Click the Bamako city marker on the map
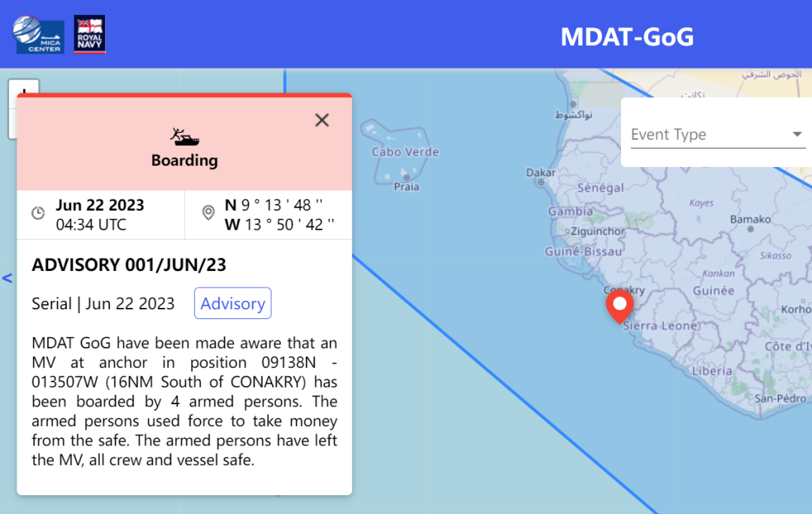812x514 pixels. pyautogui.click(x=750, y=229)
